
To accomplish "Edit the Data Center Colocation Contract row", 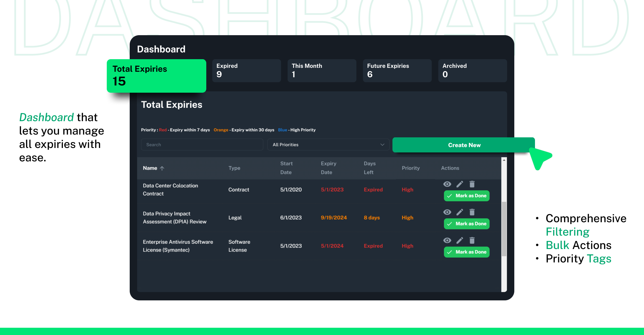I will 460,184.
